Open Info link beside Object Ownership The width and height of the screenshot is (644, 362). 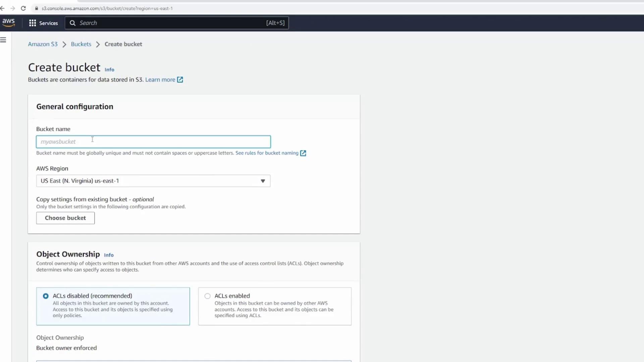click(x=109, y=255)
